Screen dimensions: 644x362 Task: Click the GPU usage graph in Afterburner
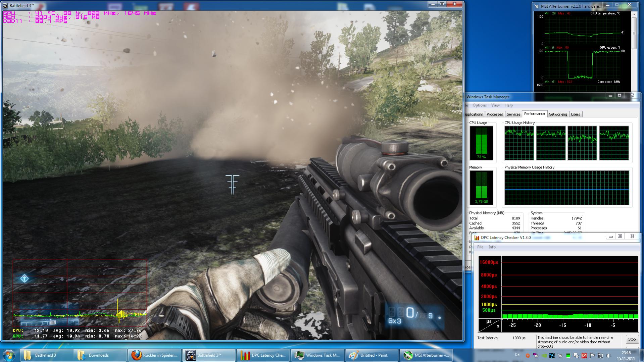582,64
